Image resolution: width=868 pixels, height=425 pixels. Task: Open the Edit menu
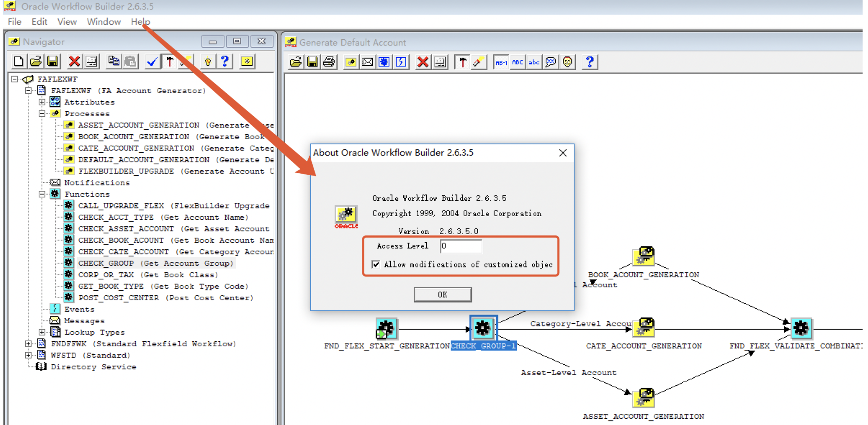(39, 22)
